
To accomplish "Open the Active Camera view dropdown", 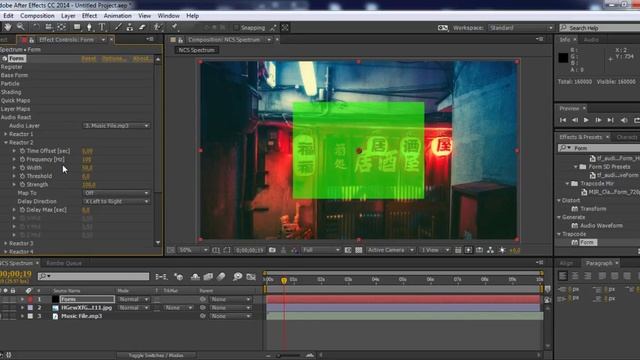I will click(x=391, y=250).
